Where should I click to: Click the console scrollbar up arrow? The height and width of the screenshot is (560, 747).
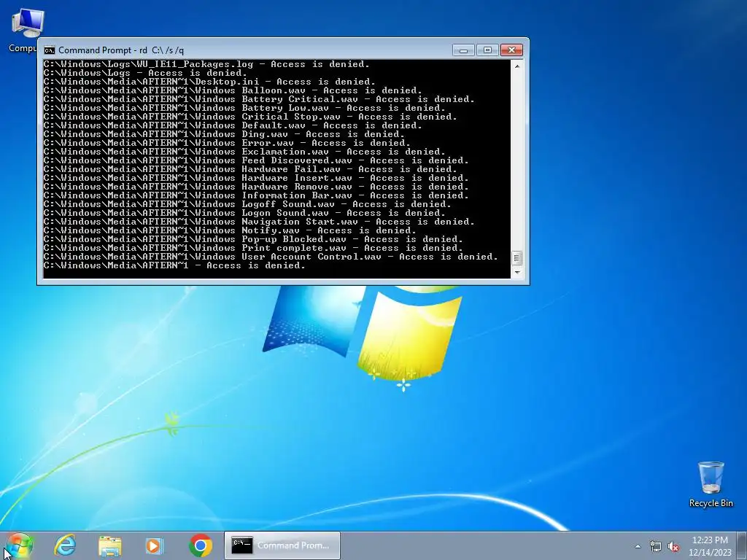[517, 66]
